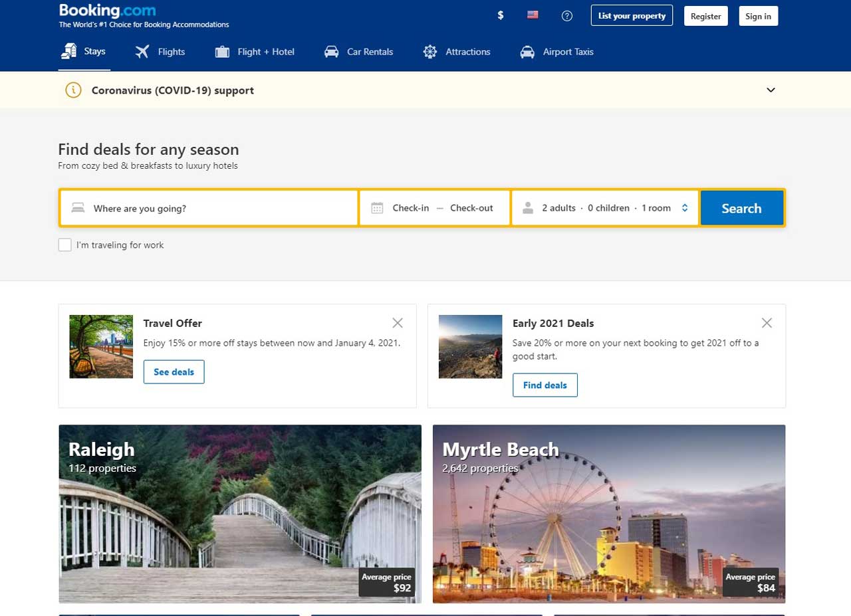Go to Flight + Hotel tab
The image size is (851, 616).
point(255,52)
